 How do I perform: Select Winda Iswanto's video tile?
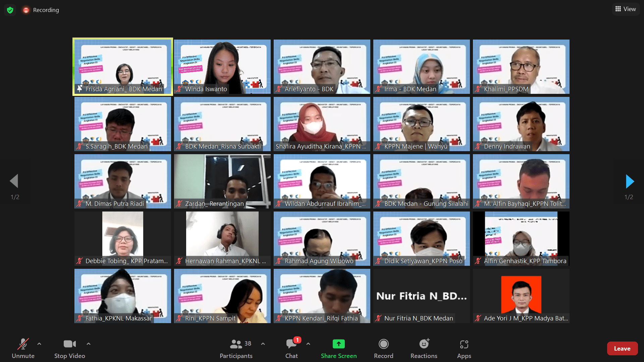pyautogui.click(x=222, y=67)
